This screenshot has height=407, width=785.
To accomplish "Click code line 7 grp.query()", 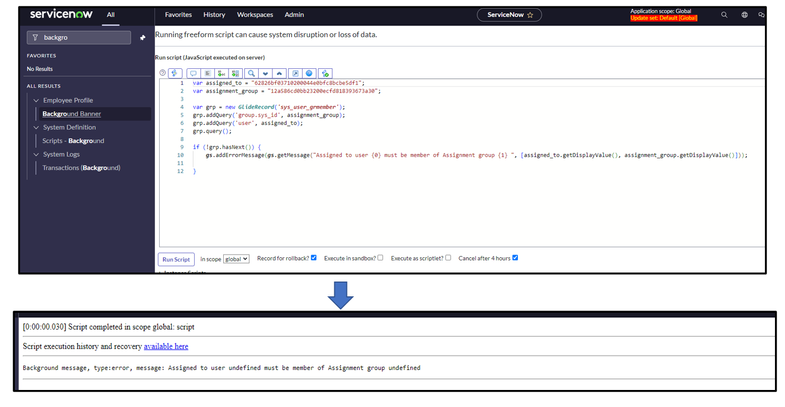I will (x=212, y=131).
